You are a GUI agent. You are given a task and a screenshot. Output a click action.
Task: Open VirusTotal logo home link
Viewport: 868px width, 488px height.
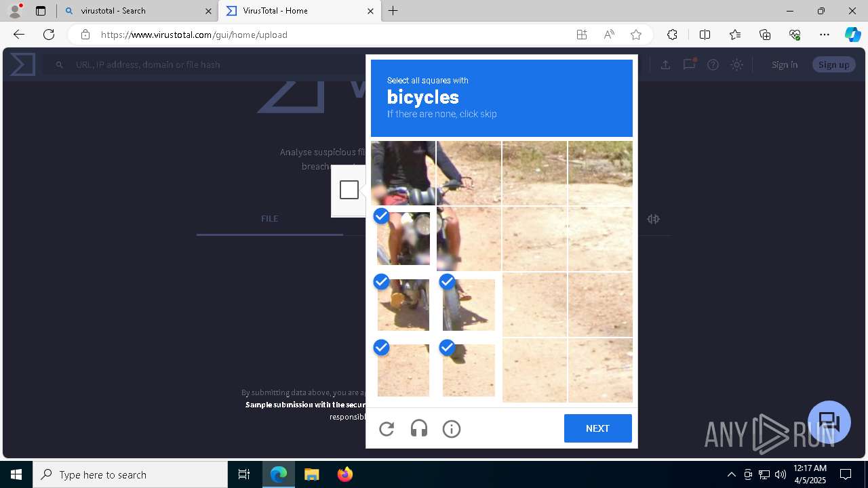pos(22,64)
